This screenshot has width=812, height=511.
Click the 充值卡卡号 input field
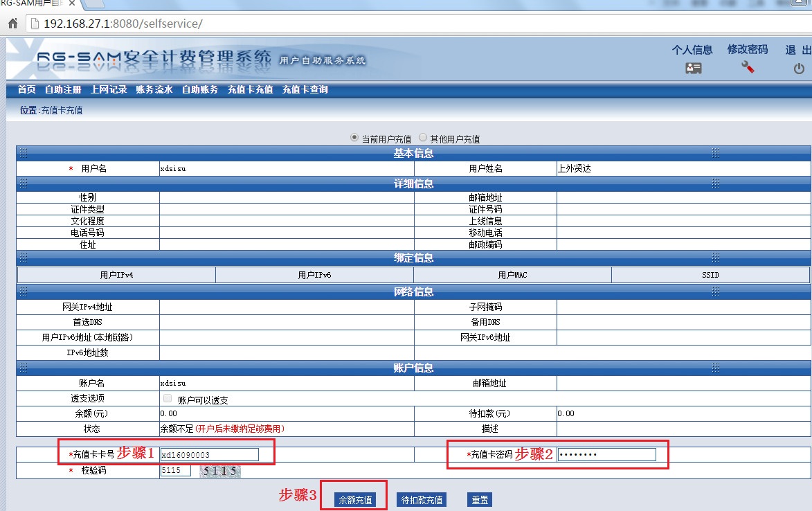coord(209,454)
